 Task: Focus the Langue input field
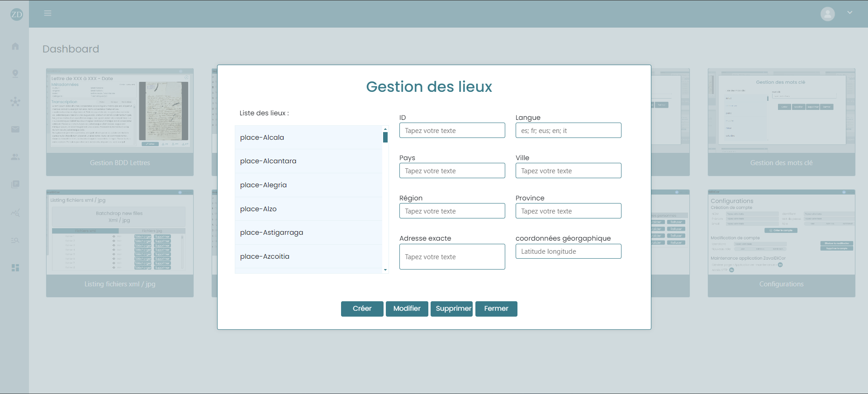568,131
